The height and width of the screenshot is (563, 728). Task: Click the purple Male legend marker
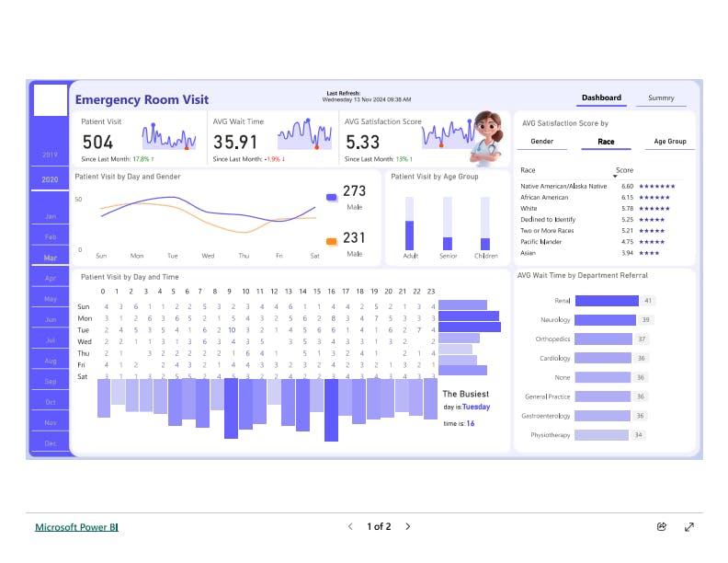coord(331,197)
